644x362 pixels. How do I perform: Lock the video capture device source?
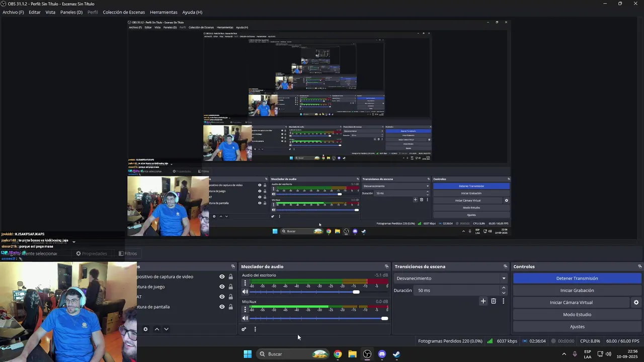click(x=230, y=277)
